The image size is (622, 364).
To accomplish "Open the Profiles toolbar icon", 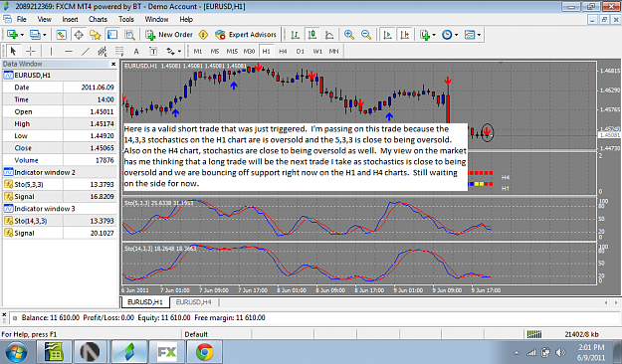I will pos(35,35).
